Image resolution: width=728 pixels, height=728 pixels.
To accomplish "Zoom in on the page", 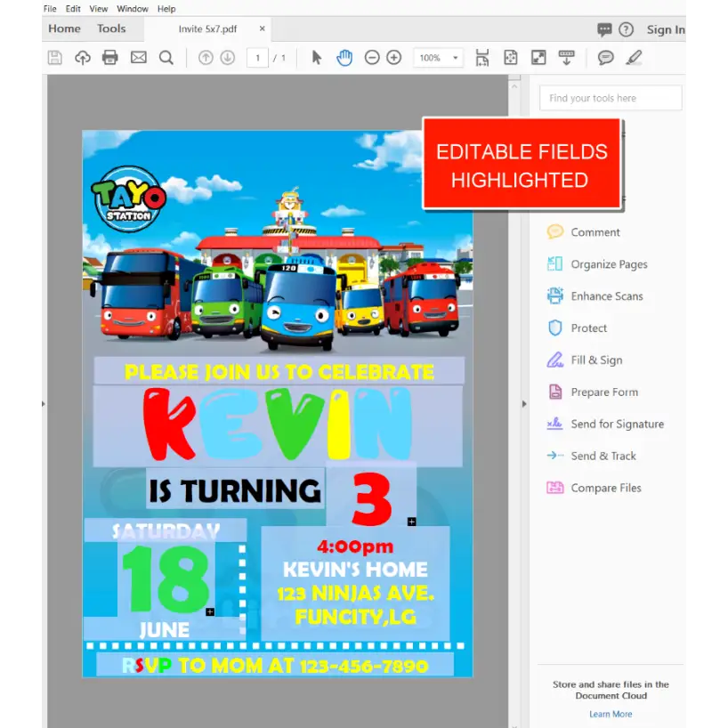I will 394,57.
